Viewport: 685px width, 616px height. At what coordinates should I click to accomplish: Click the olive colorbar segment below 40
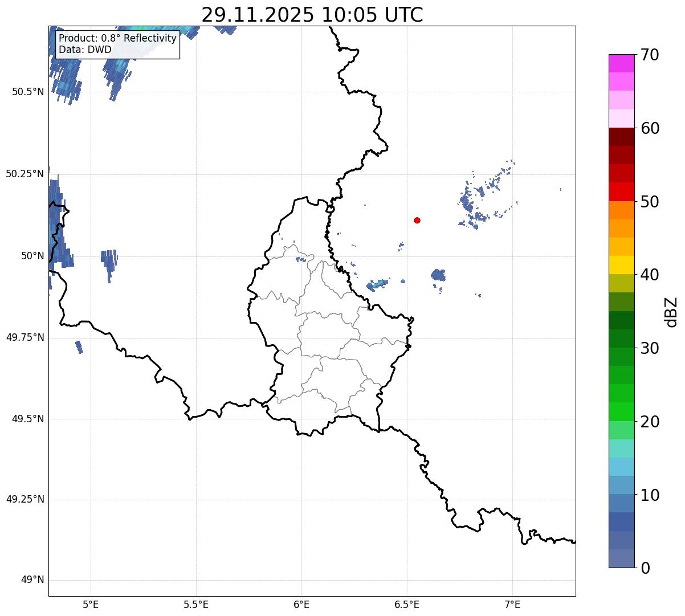[622, 283]
